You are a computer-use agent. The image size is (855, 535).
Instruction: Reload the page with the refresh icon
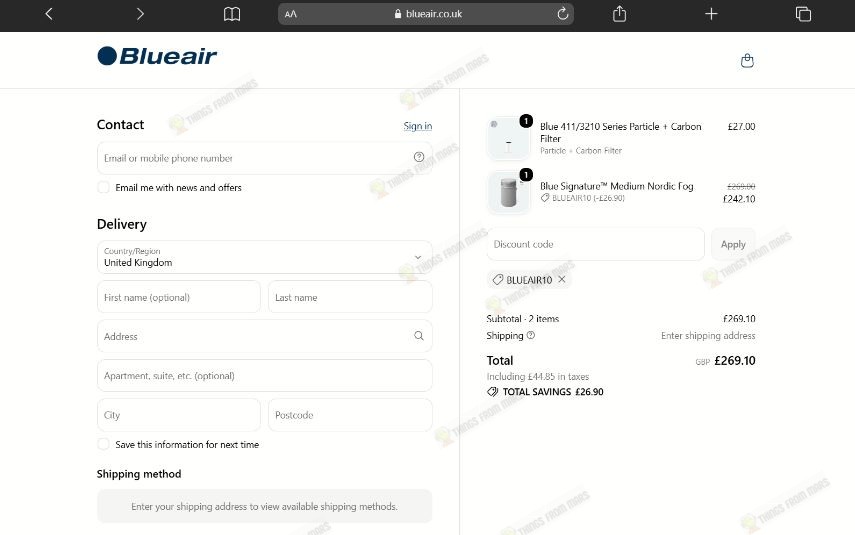tap(563, 14)
